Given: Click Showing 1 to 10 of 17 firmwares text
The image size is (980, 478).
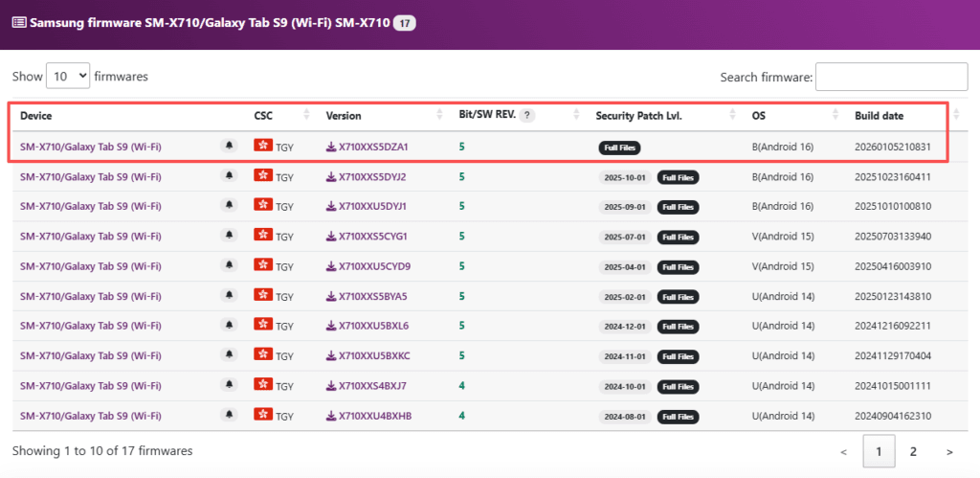Looking at the screenshot, I should (102, 450).
